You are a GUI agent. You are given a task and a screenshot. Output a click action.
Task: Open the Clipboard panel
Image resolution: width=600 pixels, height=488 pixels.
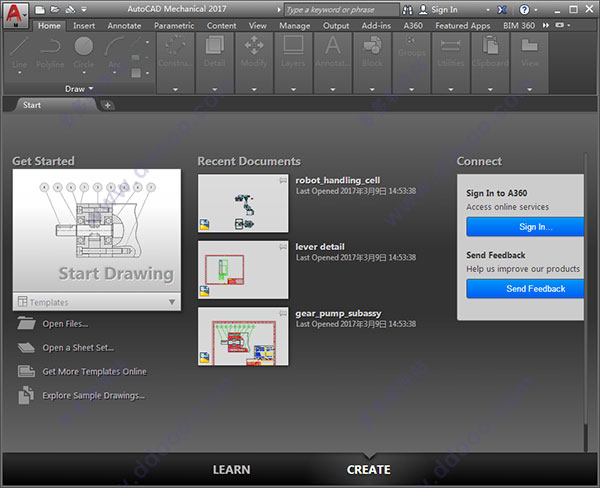click(x=490, y=61)
